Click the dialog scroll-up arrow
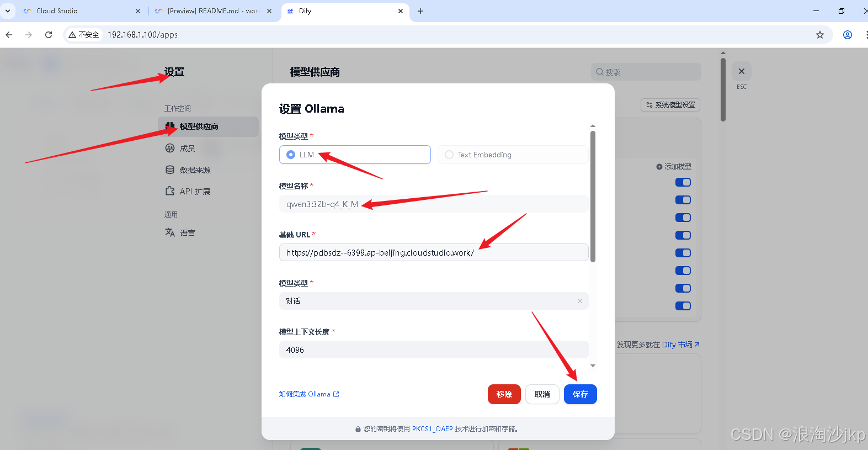This screenshot has width=868, height=450. [x=593, y=126]
